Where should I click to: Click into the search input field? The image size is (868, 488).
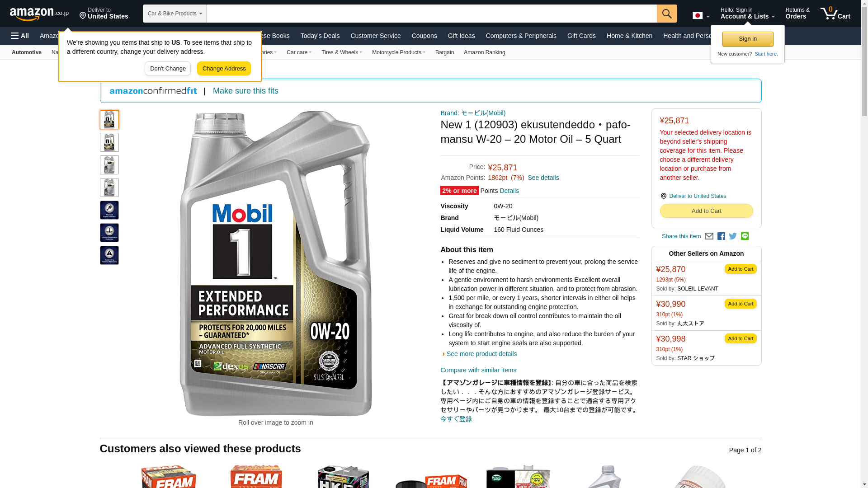click(431, 14)
